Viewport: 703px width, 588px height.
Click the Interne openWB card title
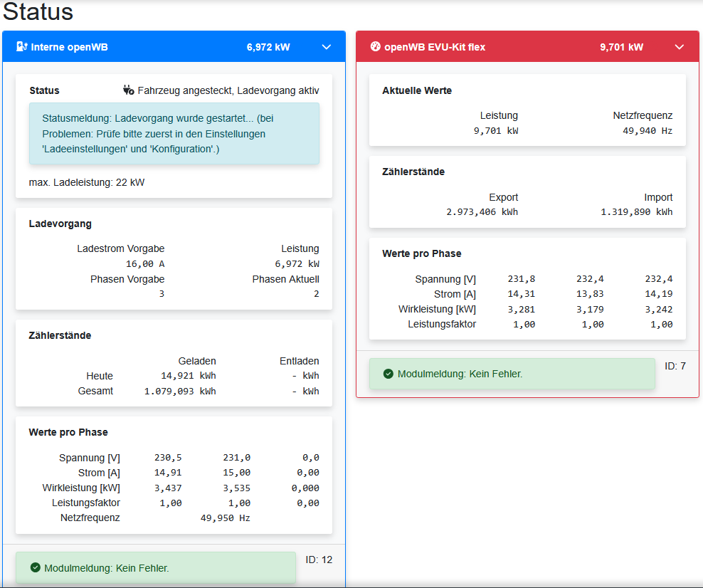70,47
